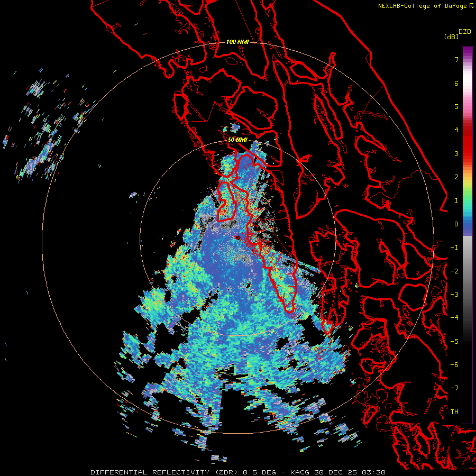Click the 0 value on the color scale
This screenshot has height=476, width=476.
tap(456, 224)
